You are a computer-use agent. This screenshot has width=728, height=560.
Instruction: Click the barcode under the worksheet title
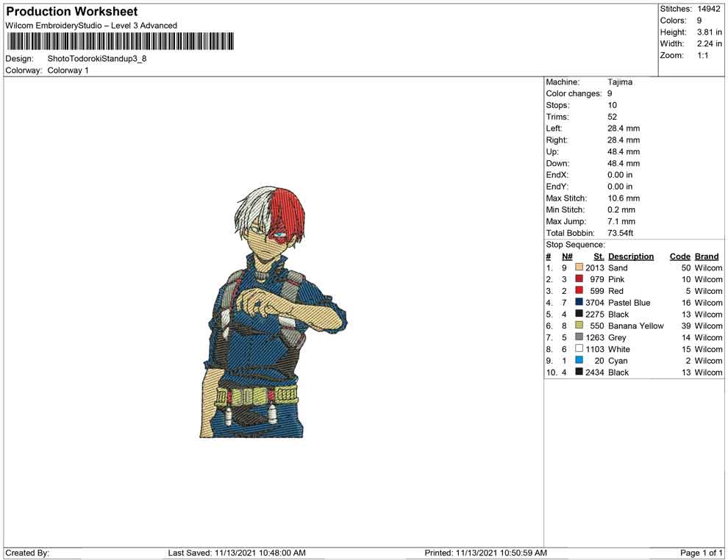point(121,41)
